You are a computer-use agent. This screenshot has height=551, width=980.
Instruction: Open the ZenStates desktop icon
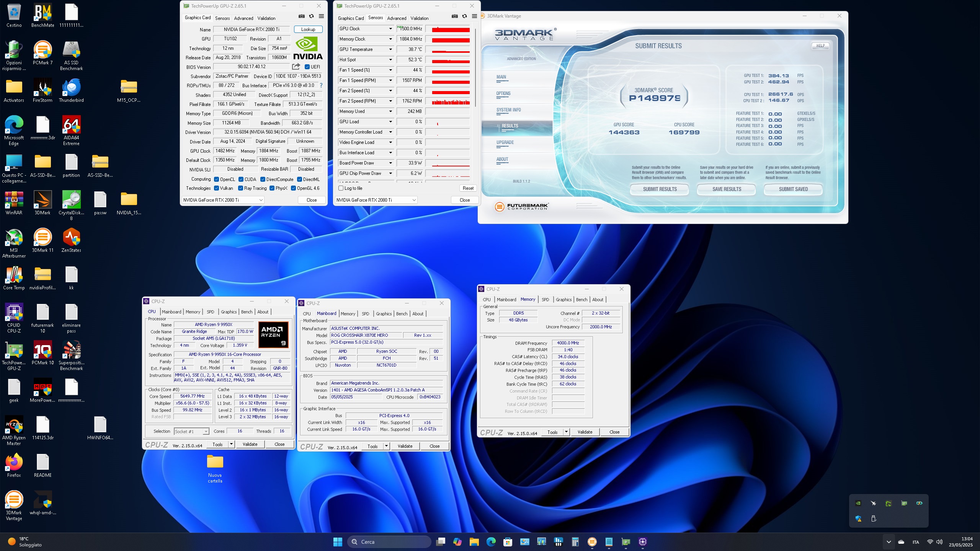[x=71, y=241]
